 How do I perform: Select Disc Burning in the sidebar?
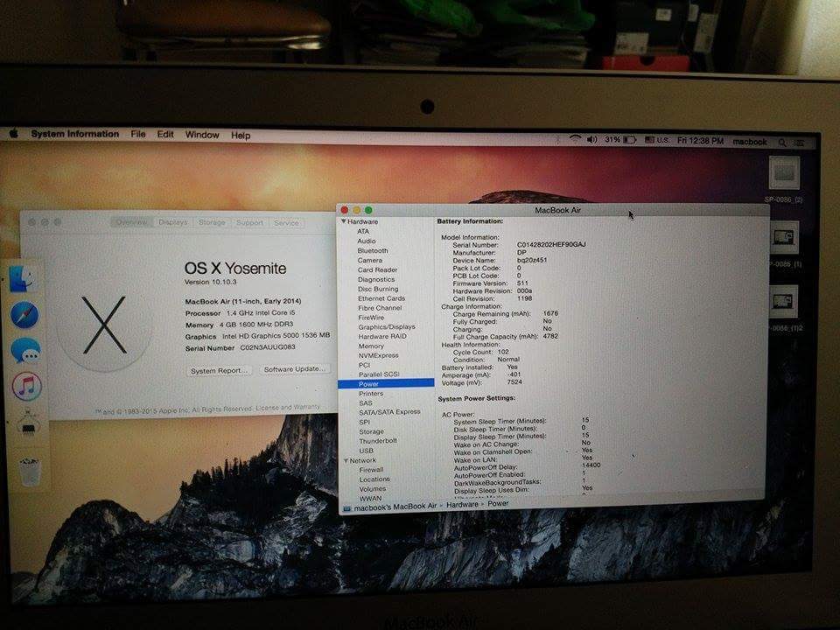[378, 289]
